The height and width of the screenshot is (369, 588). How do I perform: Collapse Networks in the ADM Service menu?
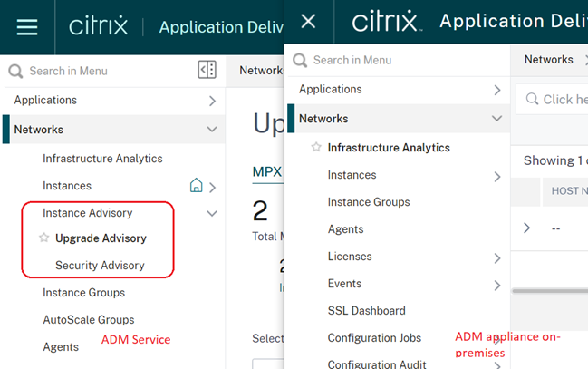pyautogui.click(x=212, y=130)
